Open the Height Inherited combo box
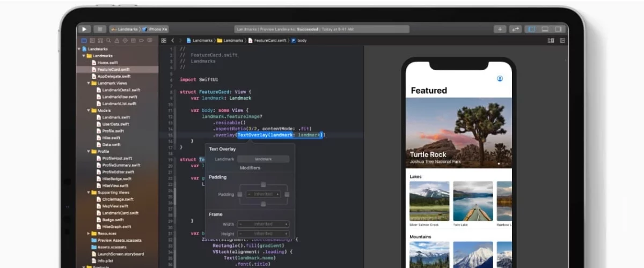644x268 pixels. [x=263, y=234]
